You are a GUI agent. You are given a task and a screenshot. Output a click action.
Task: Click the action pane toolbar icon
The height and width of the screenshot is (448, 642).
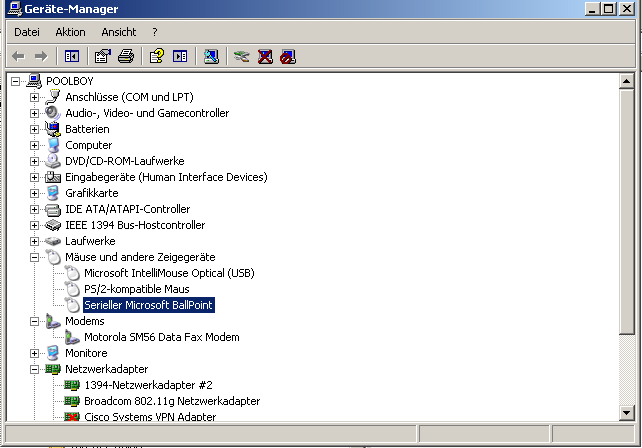point(180,56)
